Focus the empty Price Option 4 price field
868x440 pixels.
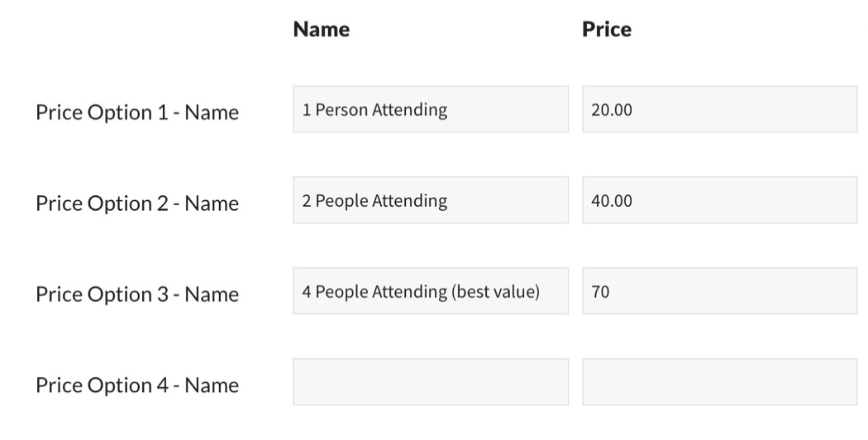click(719, 382)
